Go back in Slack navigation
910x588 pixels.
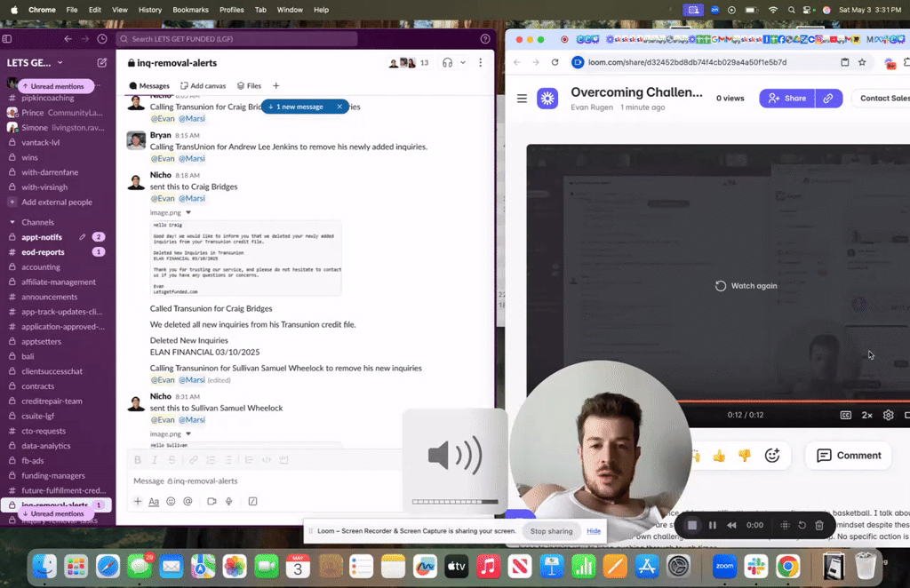click(68, 39)
